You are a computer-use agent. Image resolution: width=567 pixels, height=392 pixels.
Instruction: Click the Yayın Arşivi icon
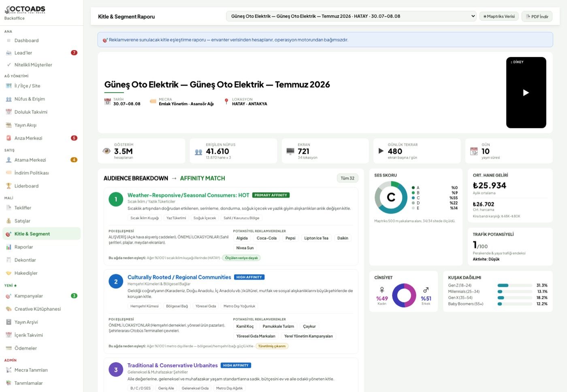[x=9, y=322]
